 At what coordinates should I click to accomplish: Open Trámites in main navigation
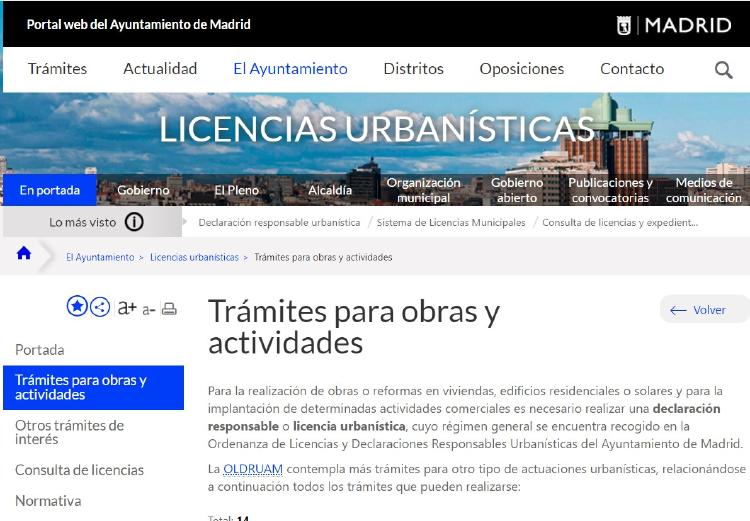coord(57,69)
